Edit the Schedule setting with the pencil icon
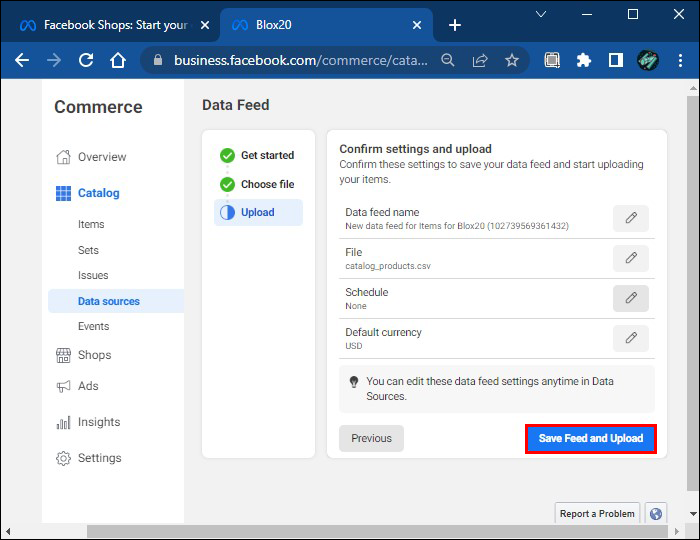This screenshot has width=700, height=540. (x=630, y=298)
